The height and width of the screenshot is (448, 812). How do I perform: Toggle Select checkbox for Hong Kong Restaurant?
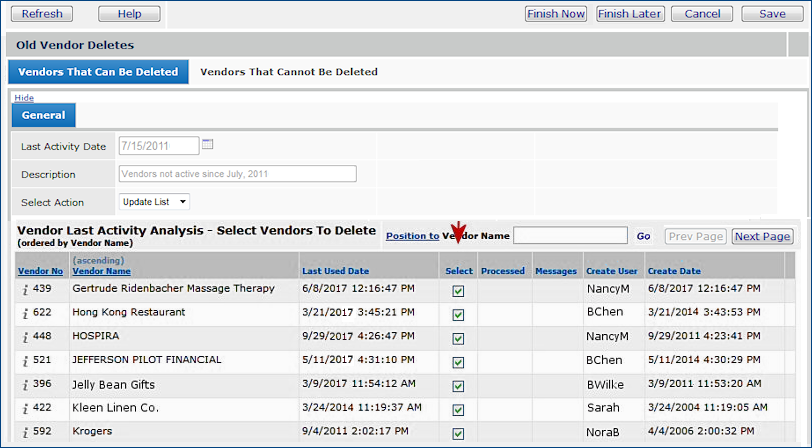click(458, 314)
